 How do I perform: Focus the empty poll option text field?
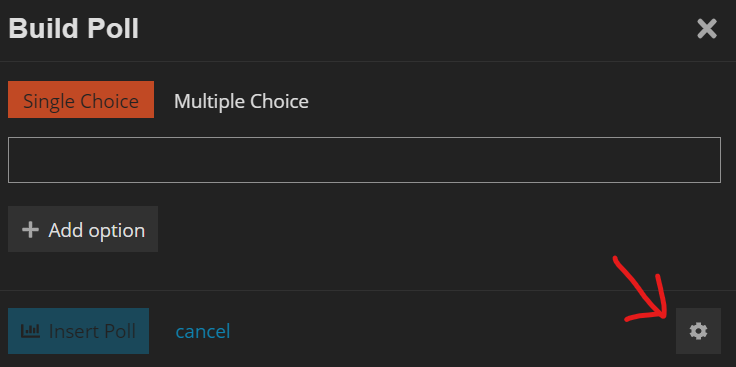pos(364,160)
